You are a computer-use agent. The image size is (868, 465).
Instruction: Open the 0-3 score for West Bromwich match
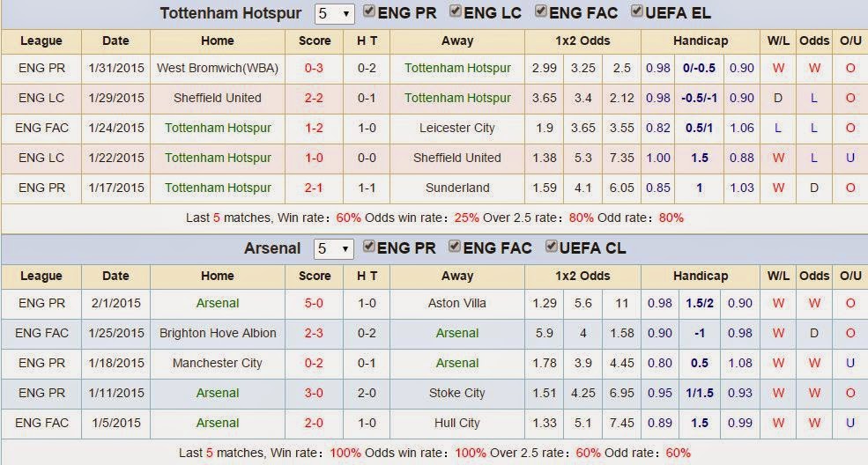314,68
